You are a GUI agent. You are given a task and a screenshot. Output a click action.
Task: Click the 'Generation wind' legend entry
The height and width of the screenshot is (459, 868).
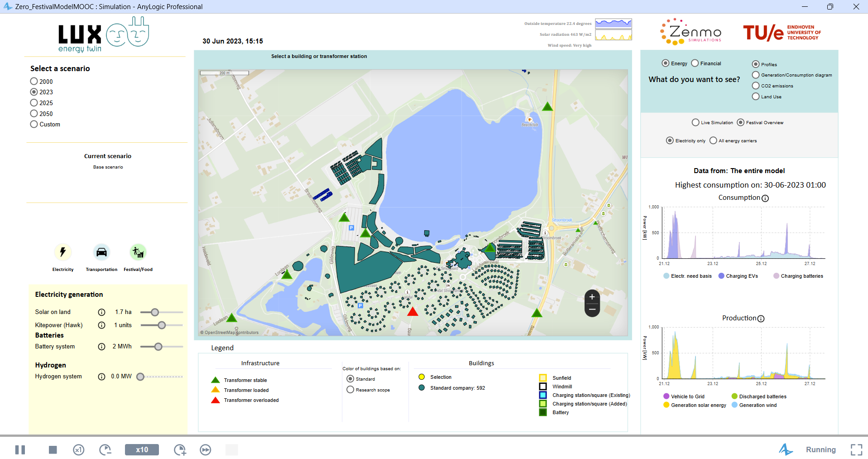pos(754,405)
